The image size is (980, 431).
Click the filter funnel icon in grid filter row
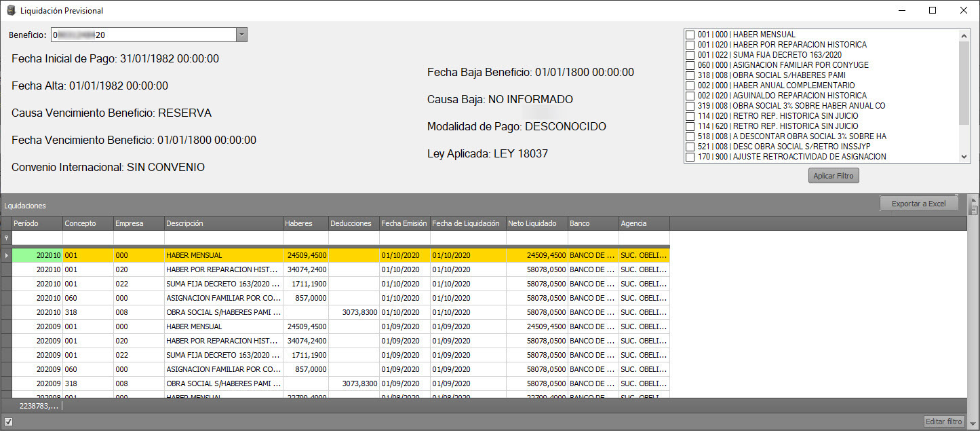(6, 238)
